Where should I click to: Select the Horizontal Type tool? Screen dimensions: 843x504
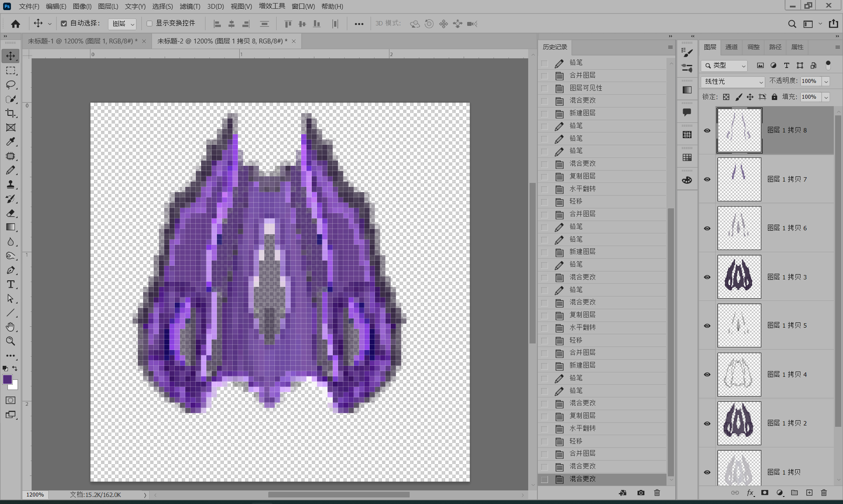tap(11, 284)
